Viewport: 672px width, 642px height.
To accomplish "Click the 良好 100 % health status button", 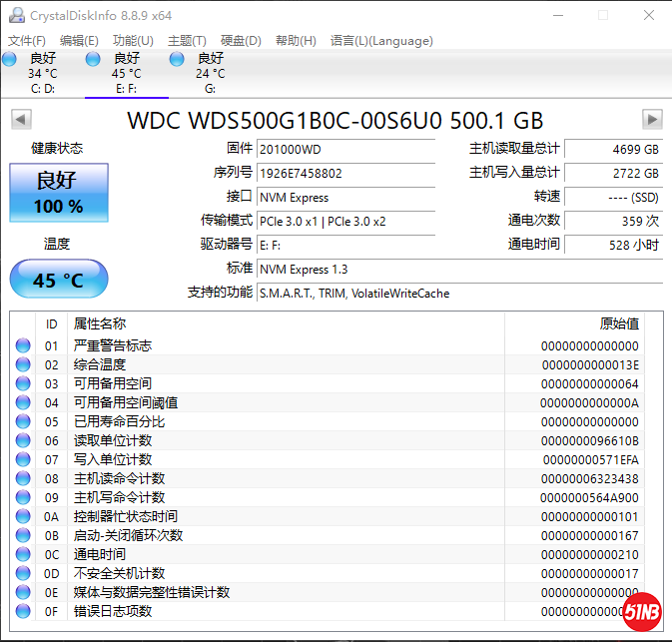I will pyautogui.click(x=58, y=193).
